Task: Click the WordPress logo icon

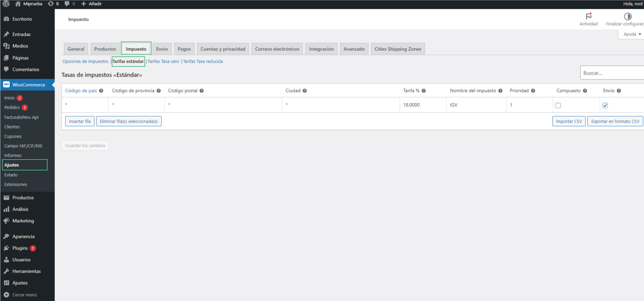Action: tap(6, 4)
